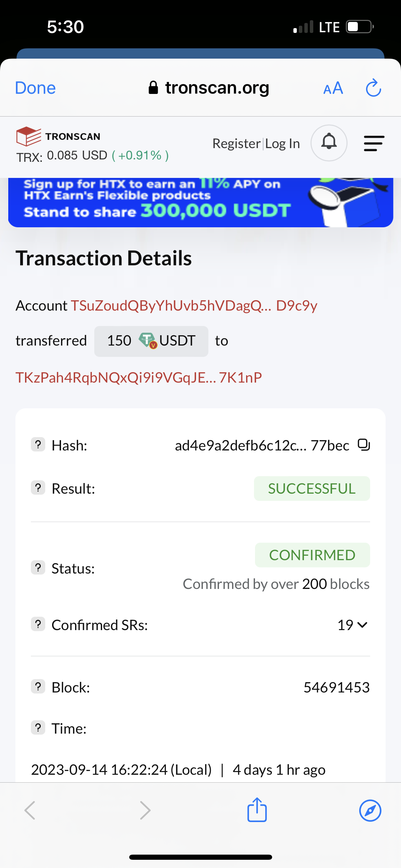Open the Register link
Screen dimensions: 401x868
pyautogui.click(x=236, y=144)
